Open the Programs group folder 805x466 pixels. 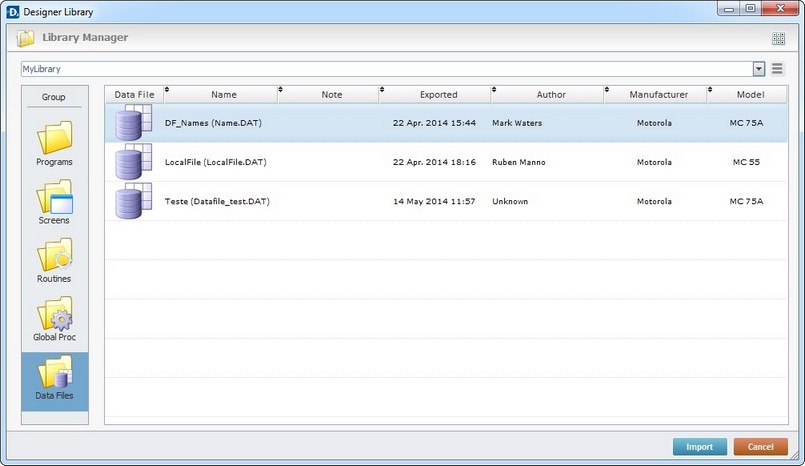pyautogui.click(x=54, y=143)
